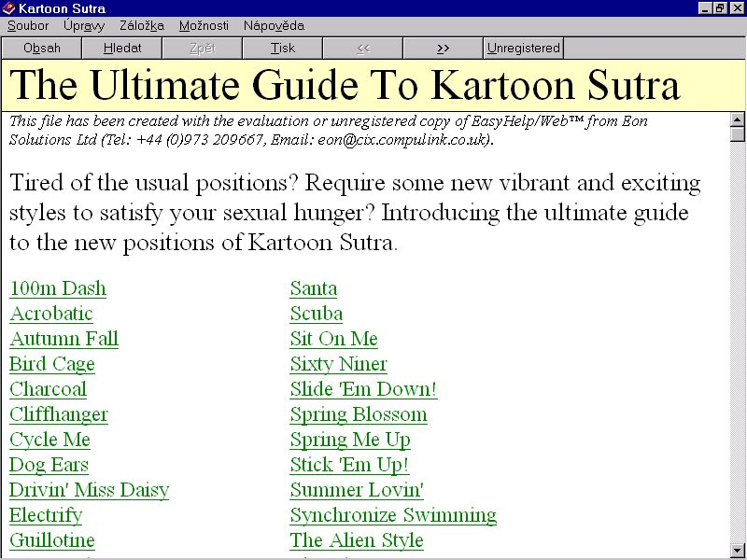Open the Úpravy menu
The width and height of the screenshot is (747, 560).
click(84, 26)
